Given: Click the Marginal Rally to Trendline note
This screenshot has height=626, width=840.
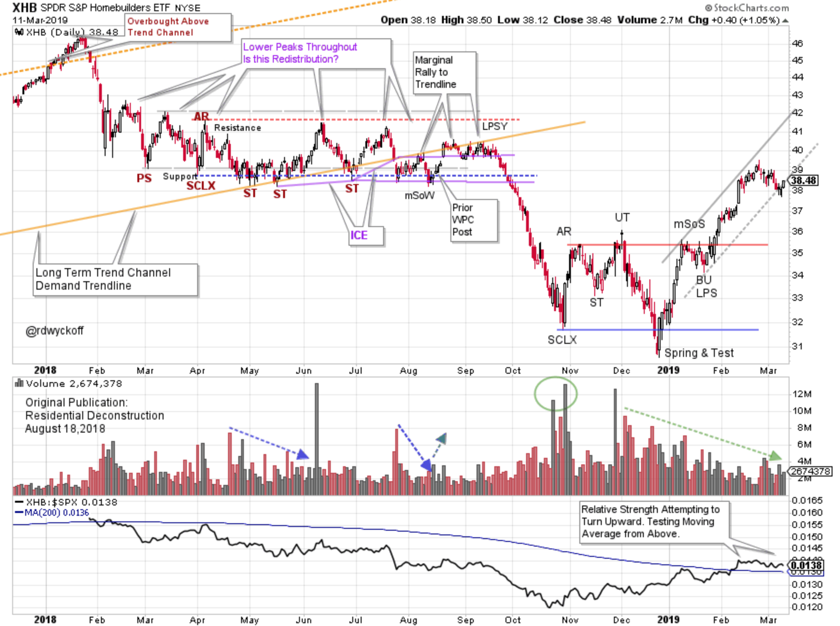Looking at the screenshot, I should (445, 72).
